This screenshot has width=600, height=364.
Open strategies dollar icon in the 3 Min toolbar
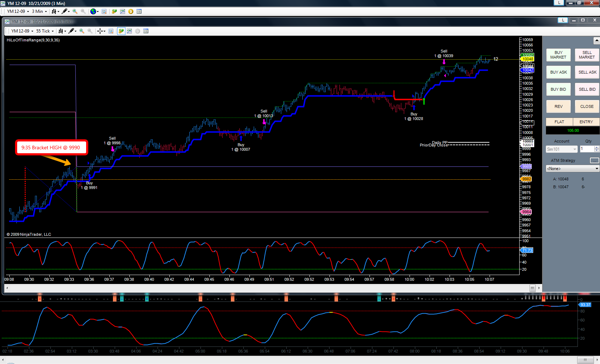pyautogui.click(x=131, y=11)
